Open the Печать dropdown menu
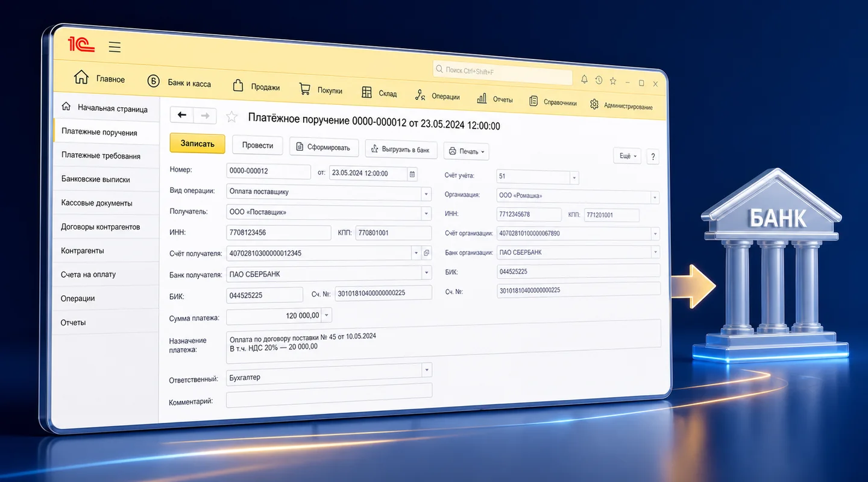868x482 pixels. click(x=467, y=151)
